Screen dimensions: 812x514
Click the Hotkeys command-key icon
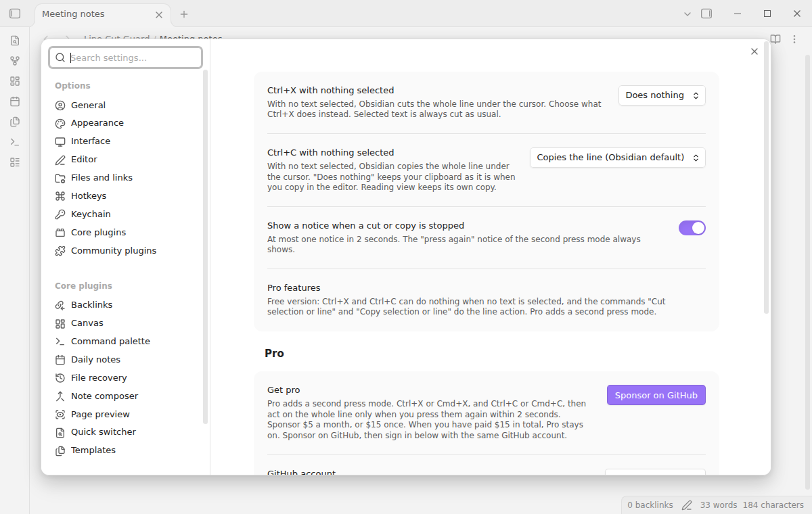[60, 196]
